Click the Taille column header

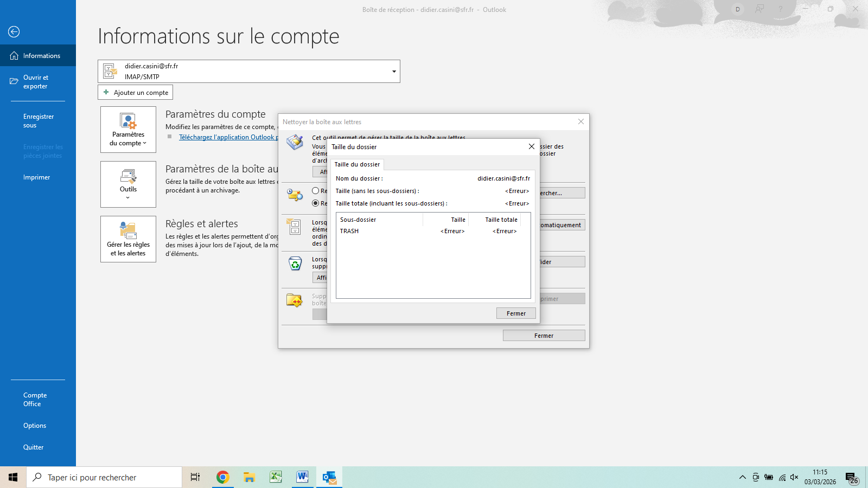(446, 220)
